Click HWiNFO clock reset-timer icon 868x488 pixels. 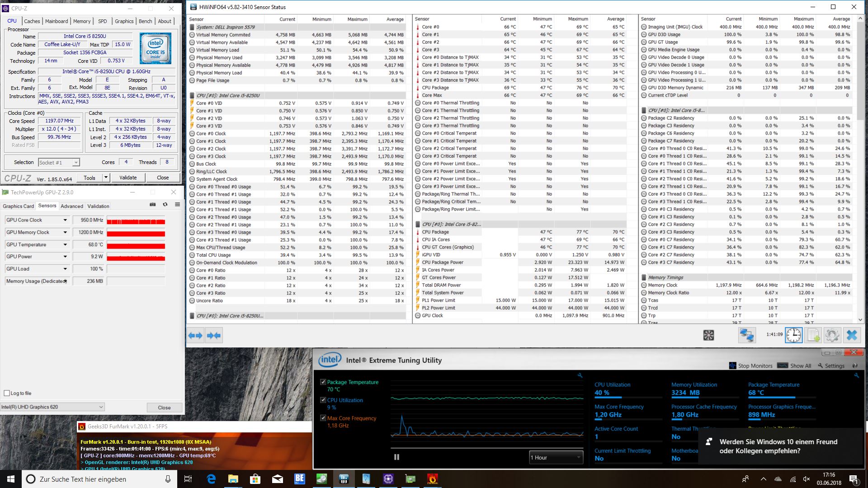[794, 335]
